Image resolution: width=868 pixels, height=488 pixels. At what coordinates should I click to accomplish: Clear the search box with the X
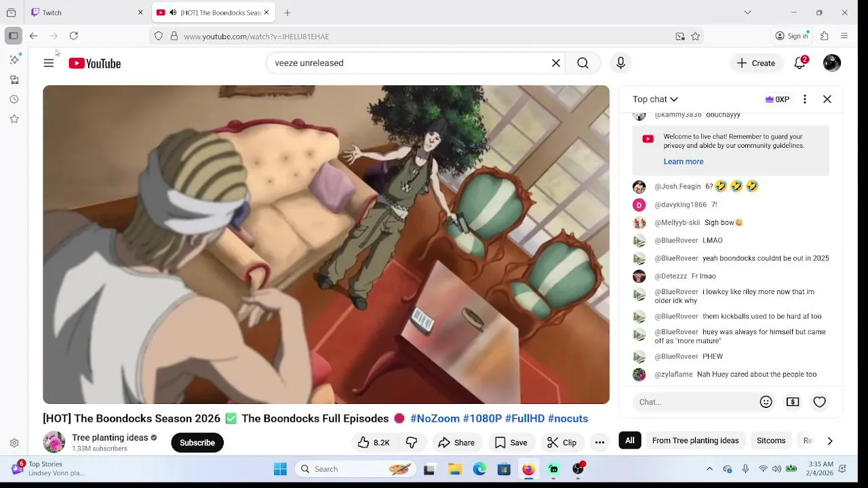[556, 63]
